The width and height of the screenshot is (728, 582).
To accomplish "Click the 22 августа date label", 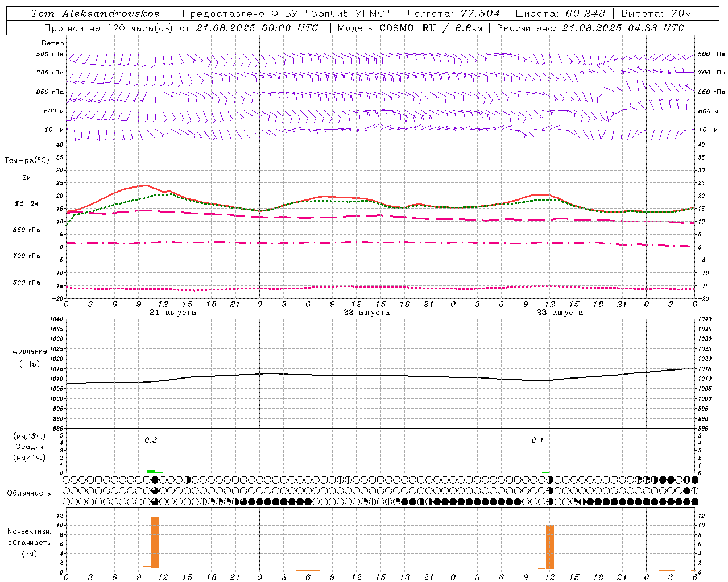I will click(x=366, y=313).
